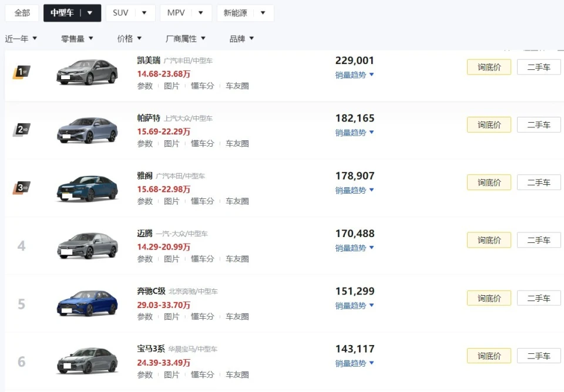The image size is (564, 392).
Task: Expand 销量趋势 for 帕萨特
Action: [355, 133]
